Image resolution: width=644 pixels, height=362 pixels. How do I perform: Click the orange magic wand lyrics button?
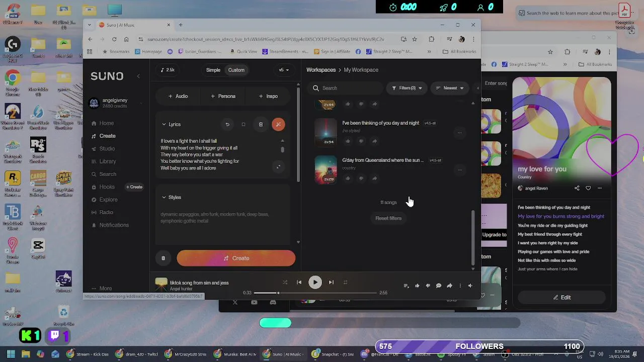coord(278,124)
